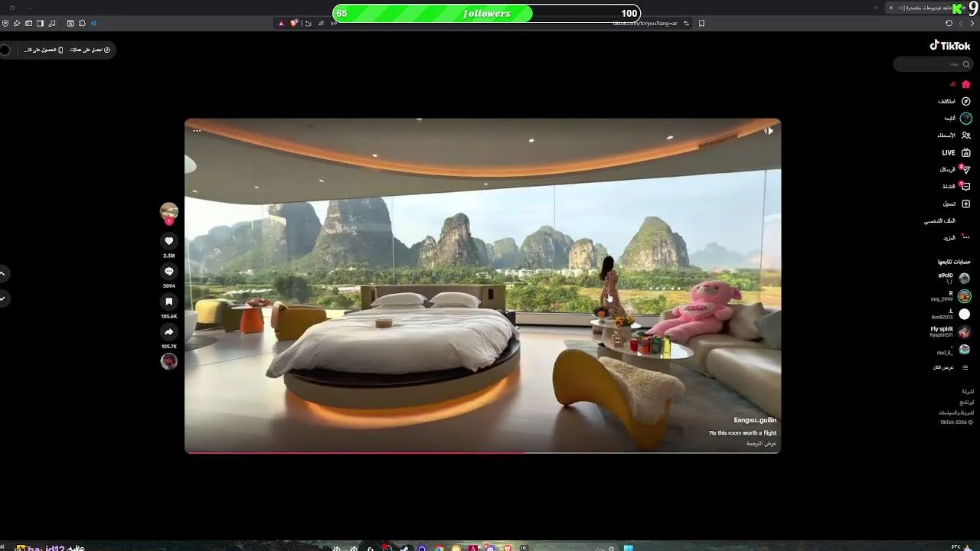Open the spinning sound disc thumbnail
Screen dimensions: 980x551
[x=169, y=361]
